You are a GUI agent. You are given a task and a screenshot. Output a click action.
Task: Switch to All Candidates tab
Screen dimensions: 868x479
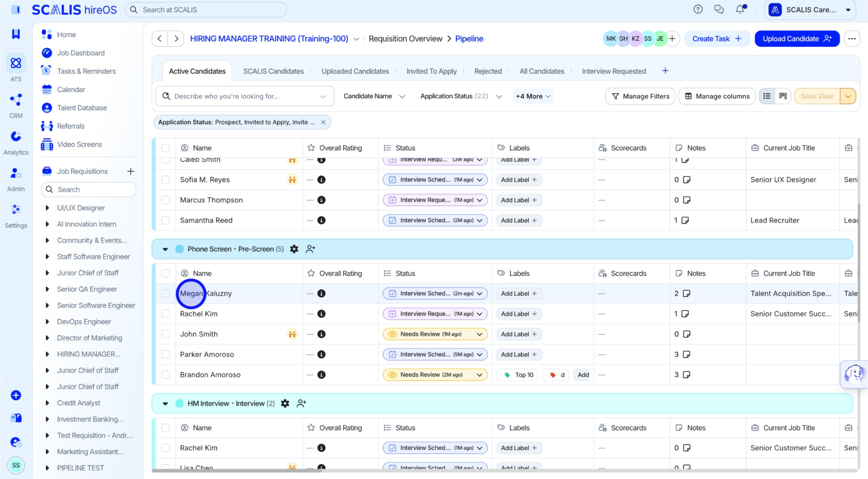pyautogui.click(x=541, y=71)
